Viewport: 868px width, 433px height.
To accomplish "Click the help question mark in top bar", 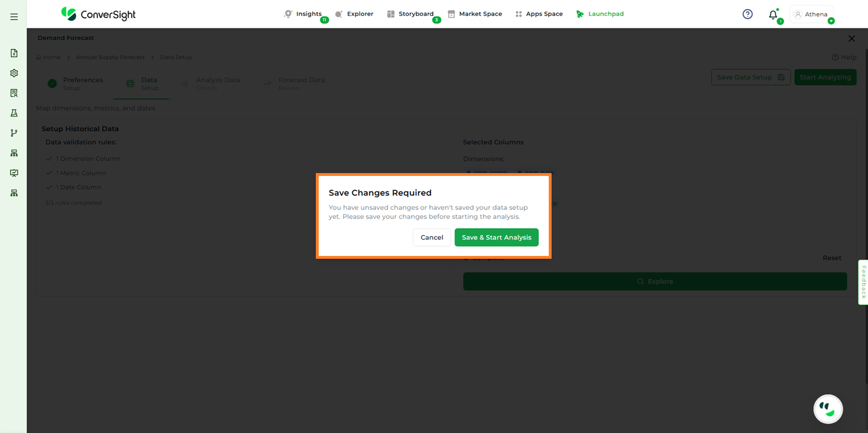I will click(x=748, y=14).
